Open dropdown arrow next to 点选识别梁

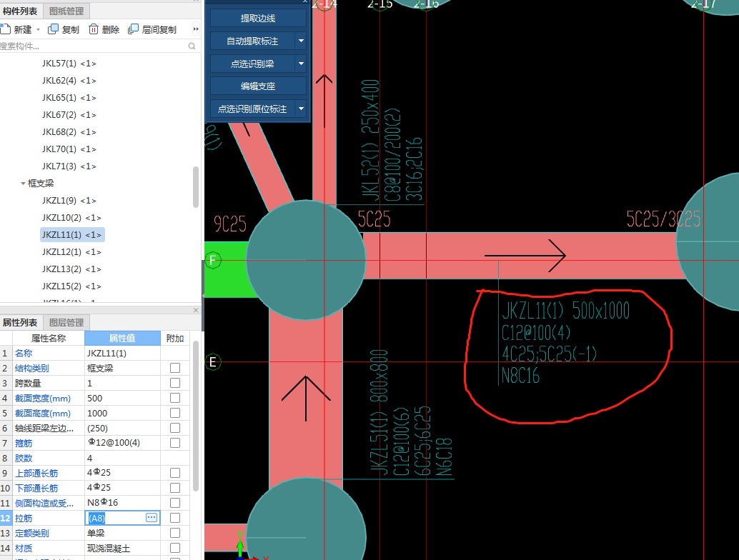(x=301, y=64)
